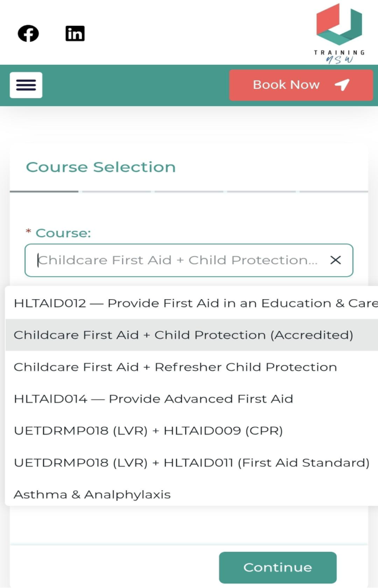
Task: Choose Childcare First Aid + Child Protection (Accredited)
Action: 184,335
